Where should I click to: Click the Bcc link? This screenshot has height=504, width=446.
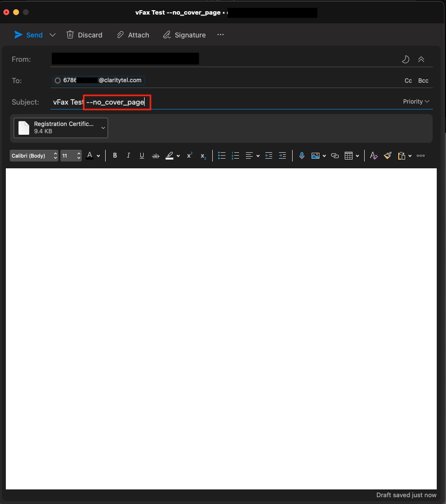coord(423,81)
